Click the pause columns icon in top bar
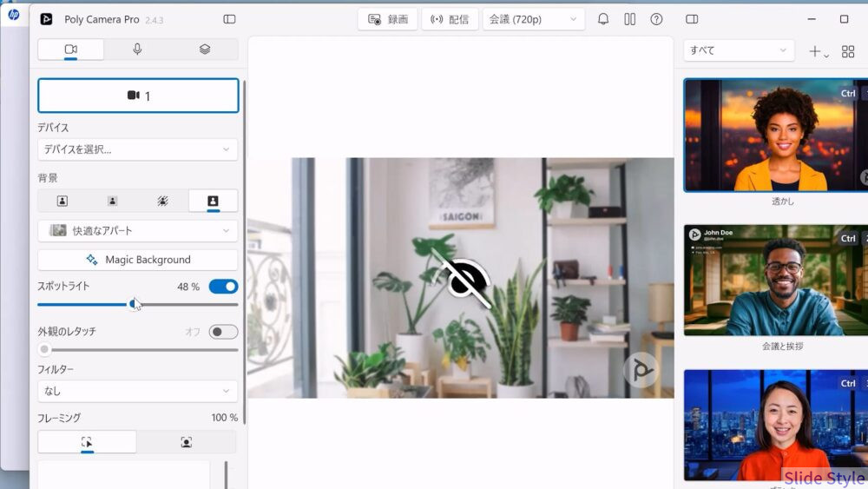The width and height of the screenshot is (868, 489). click(x=629, y=19)
